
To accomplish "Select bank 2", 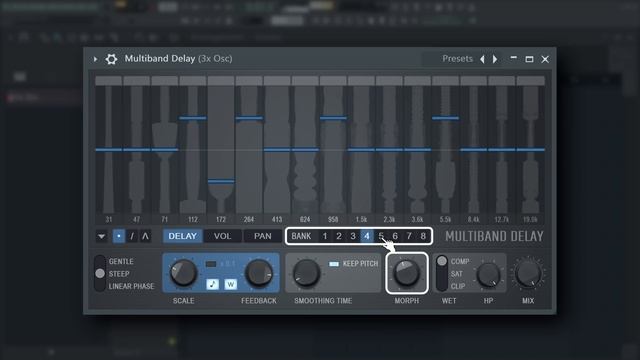I will 339,236.
